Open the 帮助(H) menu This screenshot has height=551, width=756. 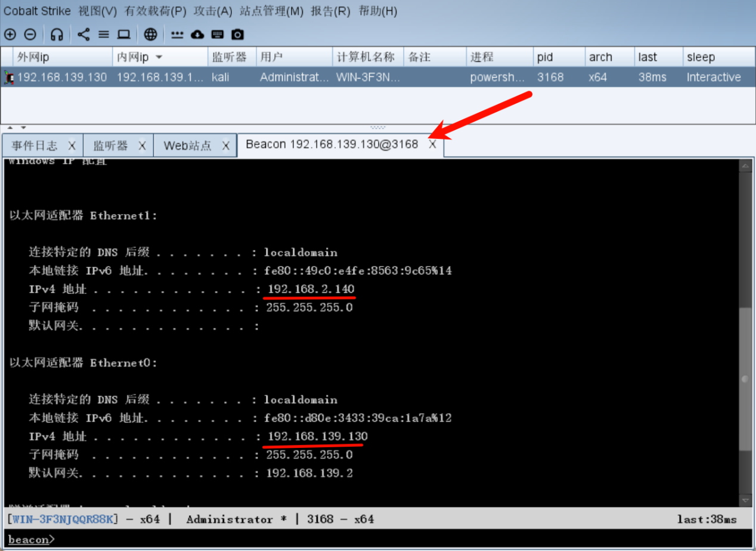coord(377,11)
